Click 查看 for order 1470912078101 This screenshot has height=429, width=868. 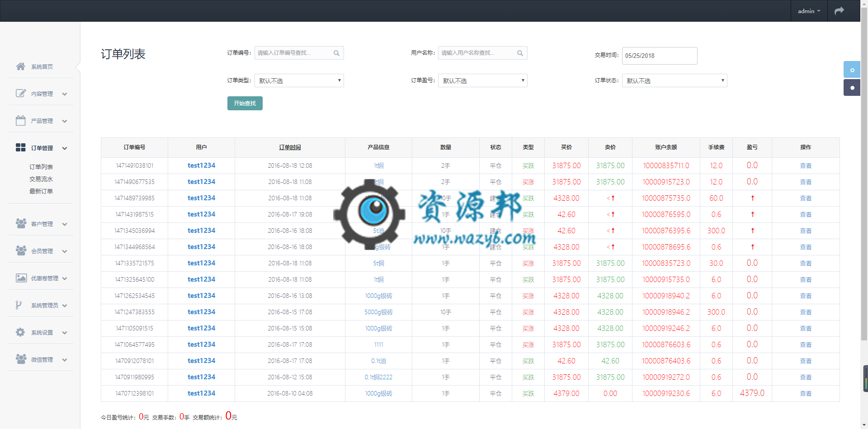pos(806,361)
